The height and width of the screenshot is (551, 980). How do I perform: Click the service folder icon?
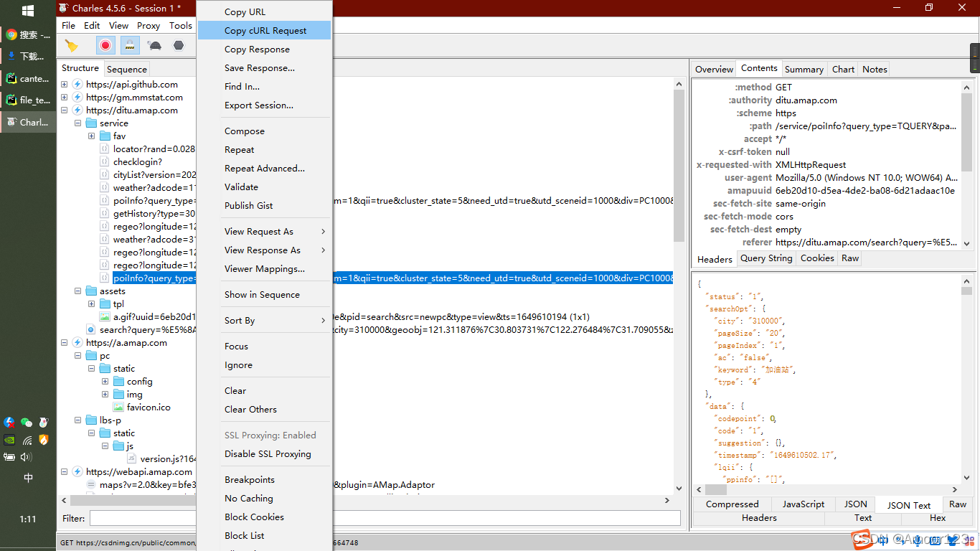tap(91, 123)
